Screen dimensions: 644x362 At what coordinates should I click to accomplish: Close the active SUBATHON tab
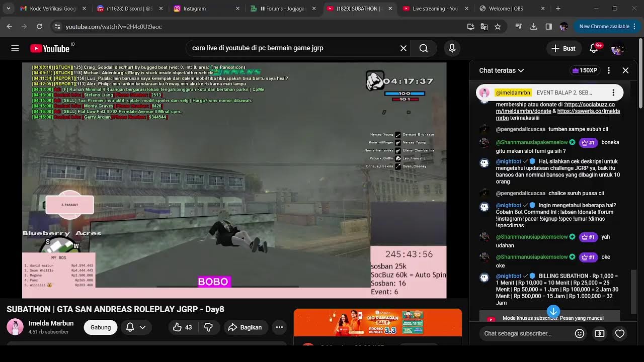coord(389,9)
